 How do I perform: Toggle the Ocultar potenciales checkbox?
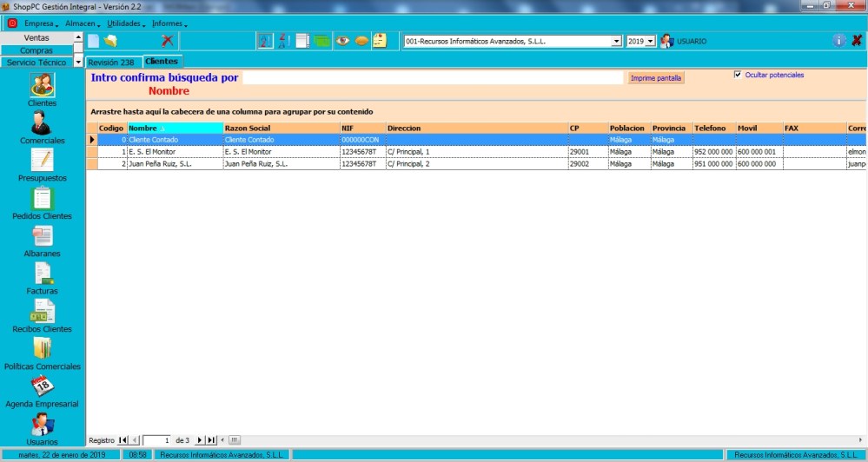738,75
